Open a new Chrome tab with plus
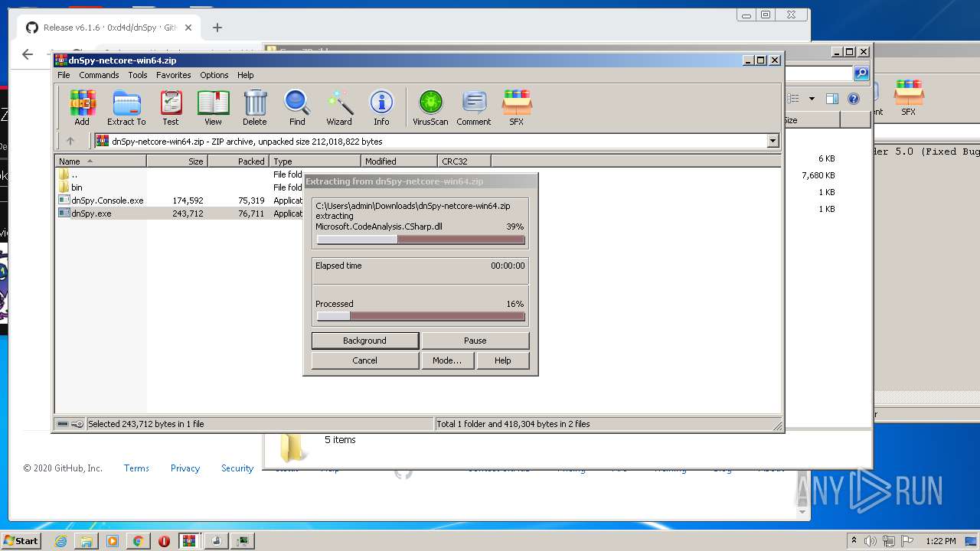This screenshot has width=980, height=551. pyautogui.click(x=217, y=28)
